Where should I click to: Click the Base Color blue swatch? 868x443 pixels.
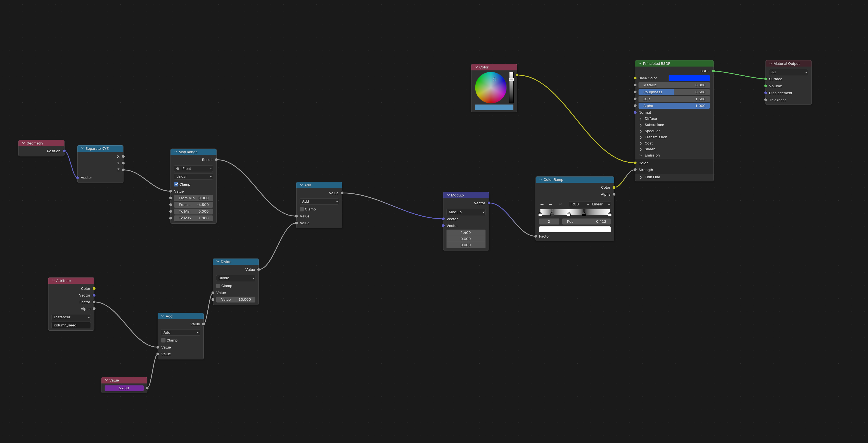(689, 78)
